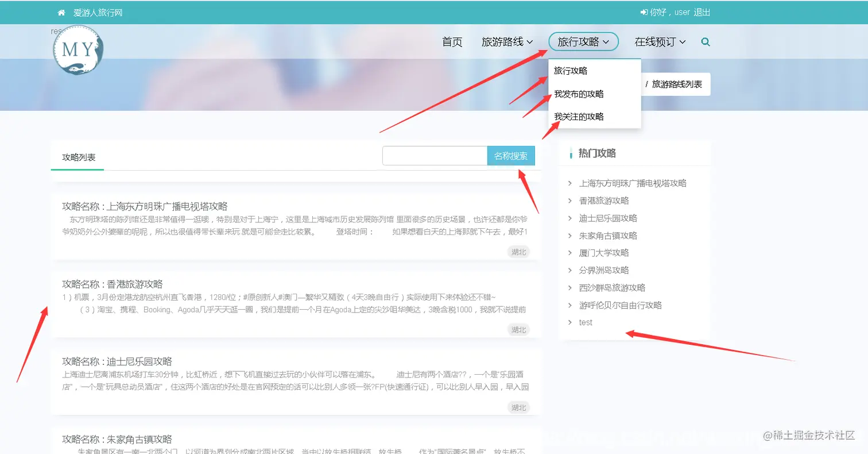
Task: Click chevron icon beside sidebar 香港旅游攻略
Action: (569, 201)
